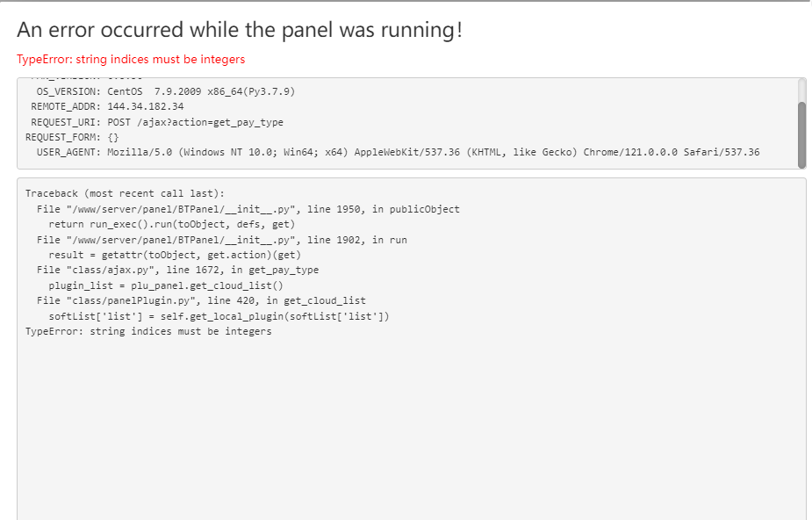Click the scrollbar thumb in the request info box
Screen dimensions: 812x520
pyautogui.click(x=801, y=132)
